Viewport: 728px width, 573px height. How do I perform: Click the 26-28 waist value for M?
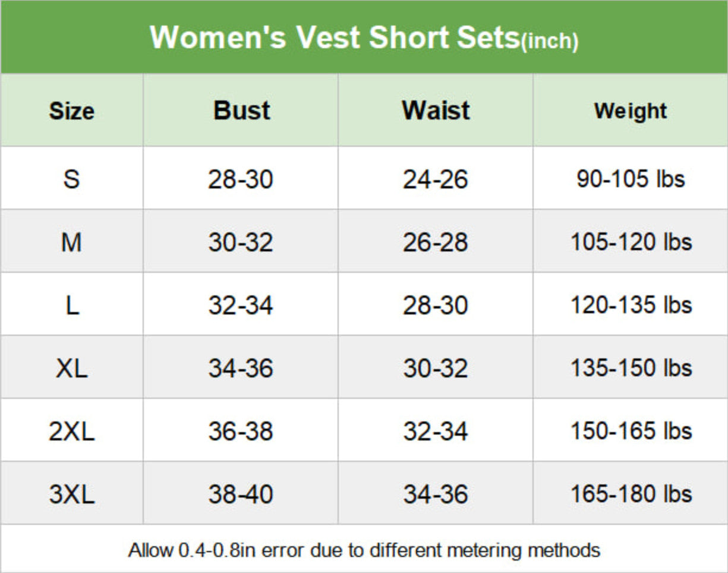point(436,242)
